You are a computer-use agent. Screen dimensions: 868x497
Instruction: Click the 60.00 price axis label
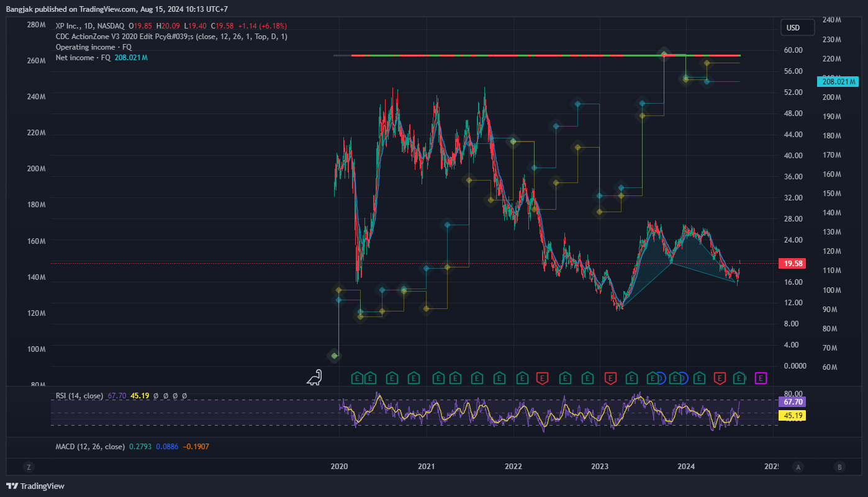[793, 50]
